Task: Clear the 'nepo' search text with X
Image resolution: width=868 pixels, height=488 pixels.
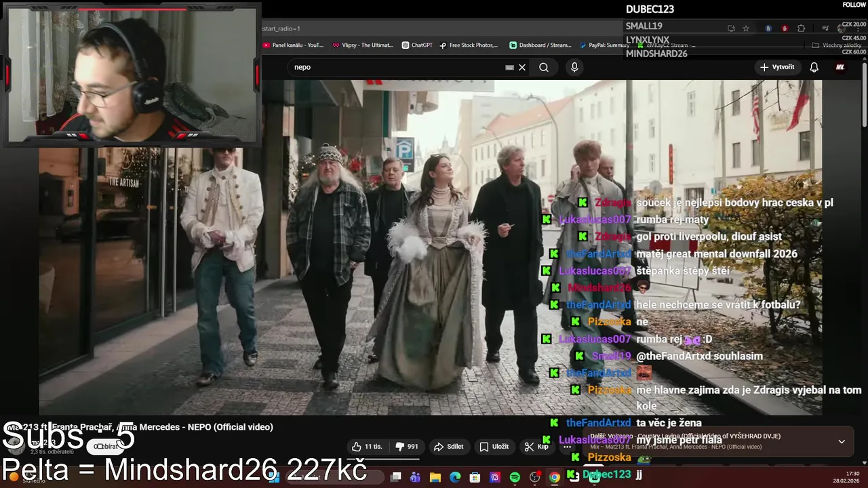Action: [x=522, y=67]
